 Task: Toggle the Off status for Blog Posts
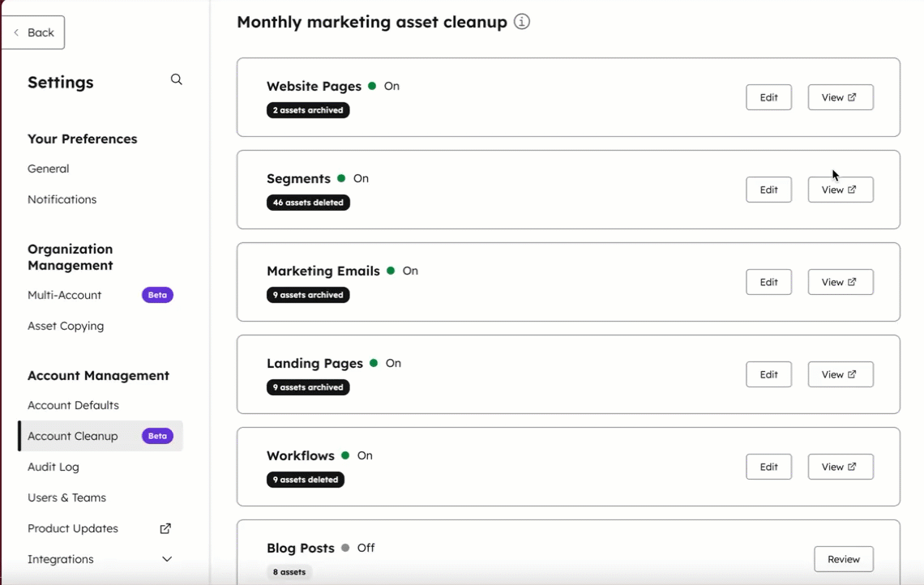coord(366,548)
